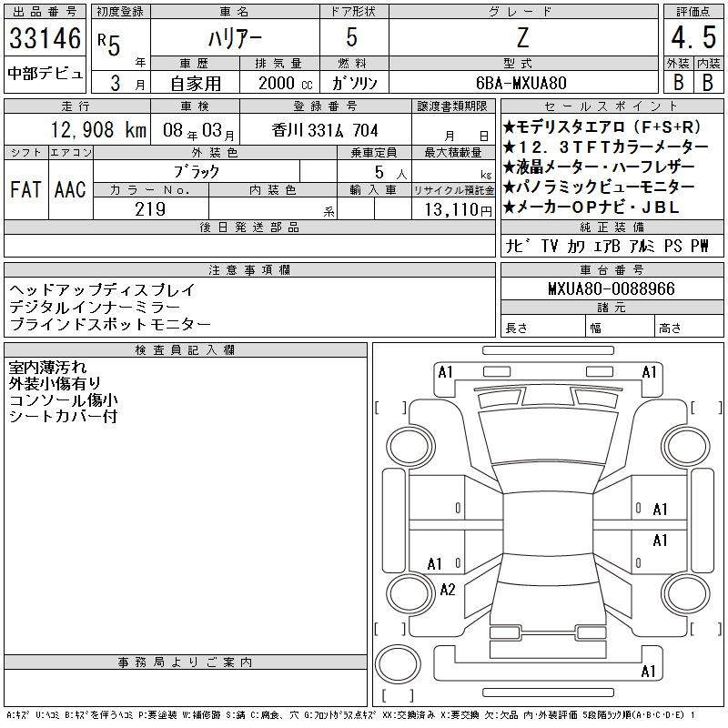Click the ヘッドアップディスプレイ note
728x728 pixels.
[x=102, y=289]
